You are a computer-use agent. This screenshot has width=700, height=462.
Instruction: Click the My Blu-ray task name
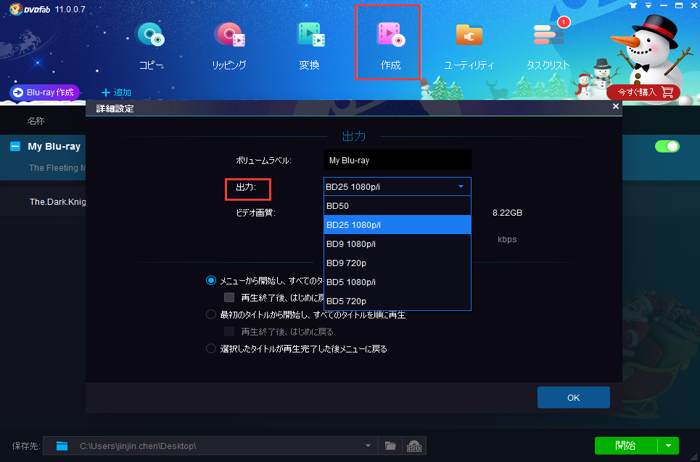click(x=54, y=146)
